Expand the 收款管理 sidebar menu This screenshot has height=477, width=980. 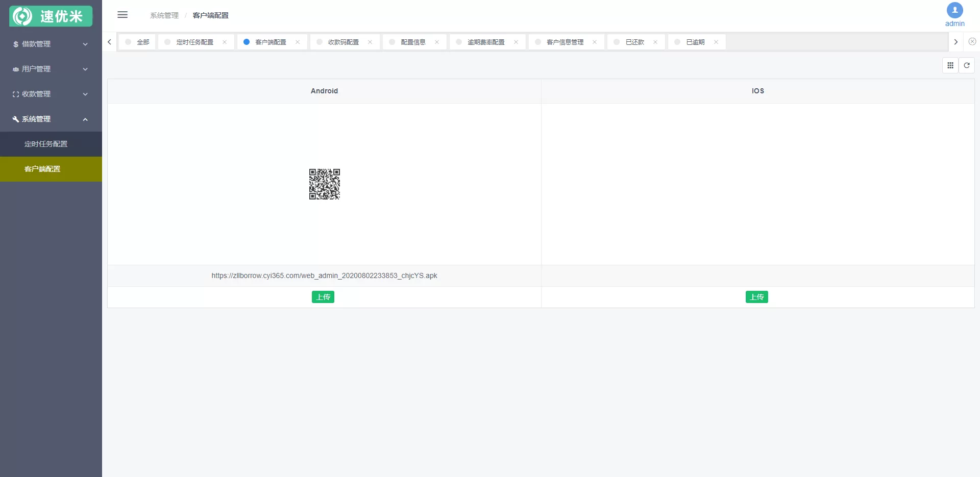[x=51, y=94]
